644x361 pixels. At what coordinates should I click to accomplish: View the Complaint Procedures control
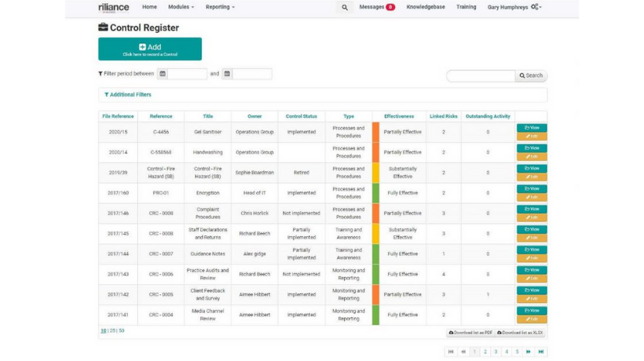(532, 209)
